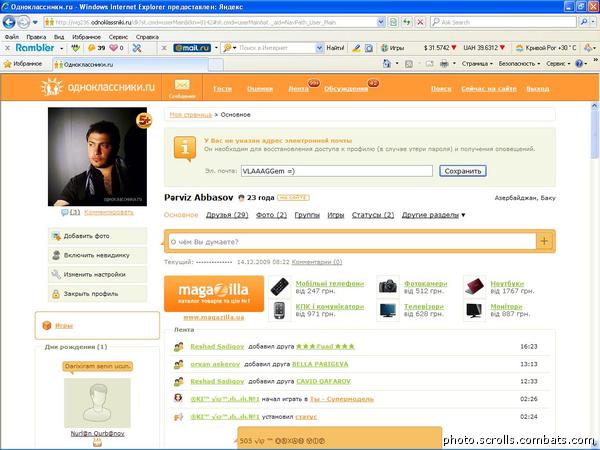The image size is (600, 450).
Task: Open the www.magazilla.ua link
Action: (214, 318)
